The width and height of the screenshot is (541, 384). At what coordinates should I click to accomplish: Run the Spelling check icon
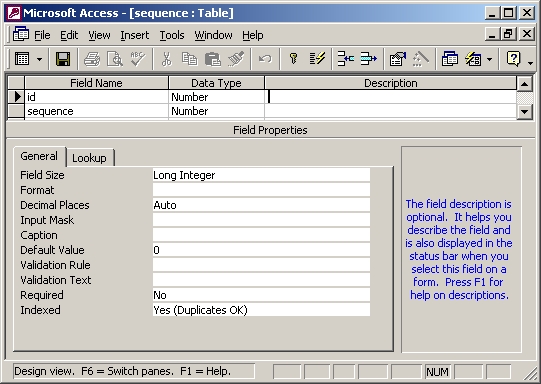coord(138,59)
